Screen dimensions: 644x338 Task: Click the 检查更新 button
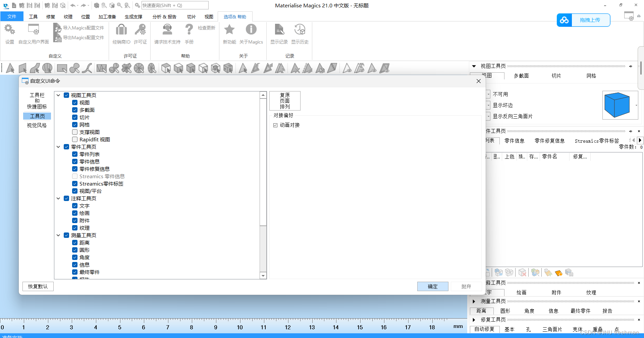[x=207, y=28]
